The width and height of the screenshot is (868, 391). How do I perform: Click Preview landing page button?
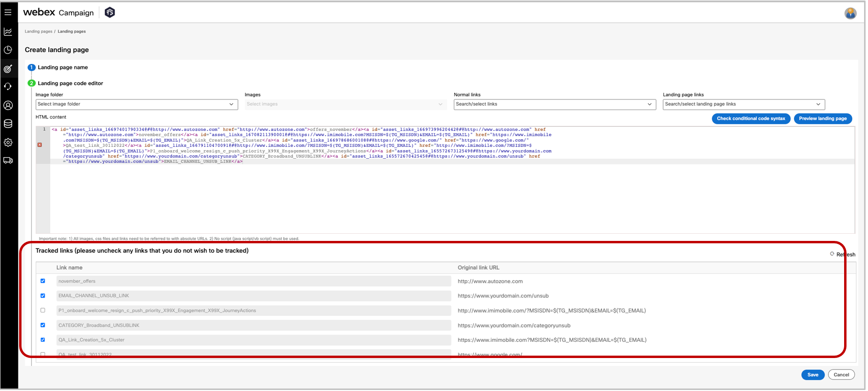823,119
